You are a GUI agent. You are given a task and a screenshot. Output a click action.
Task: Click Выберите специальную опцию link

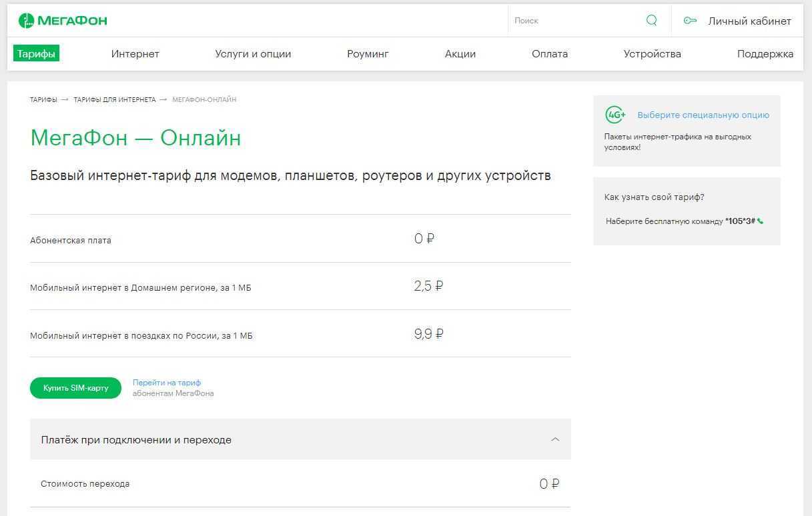(703, 115)
